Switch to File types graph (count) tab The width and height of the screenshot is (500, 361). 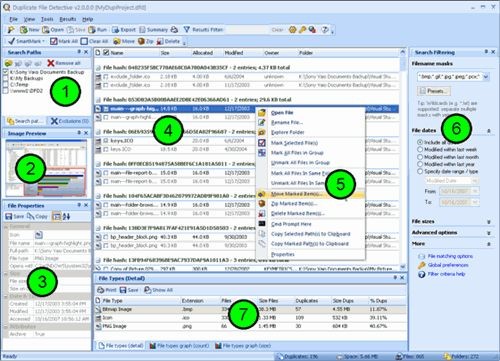pyautogui.click(x=179, y=346)
